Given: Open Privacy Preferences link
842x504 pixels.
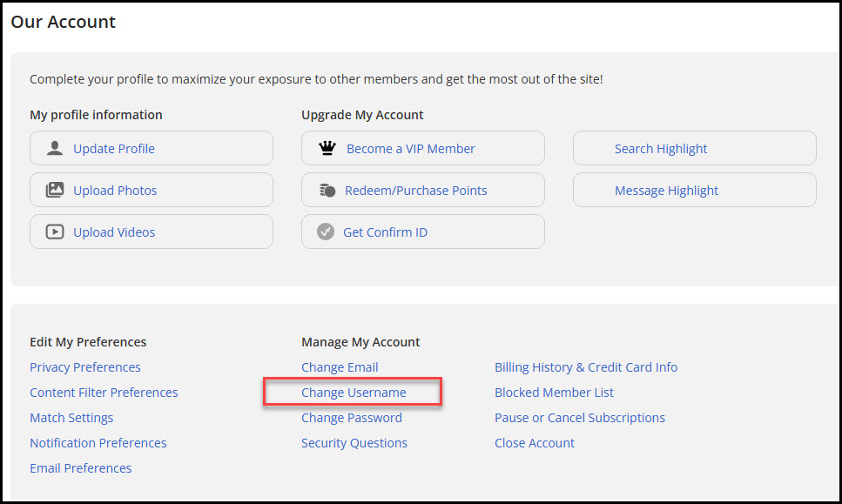Looking at the screenshot, I should point(84,367).
